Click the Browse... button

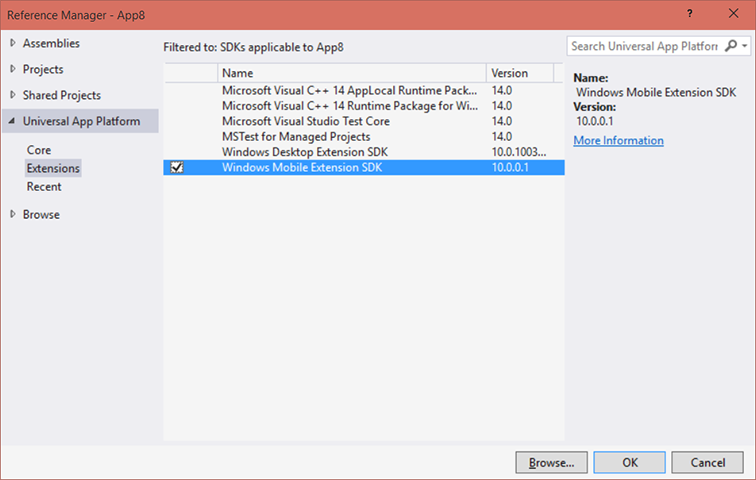tap(552, 463)
